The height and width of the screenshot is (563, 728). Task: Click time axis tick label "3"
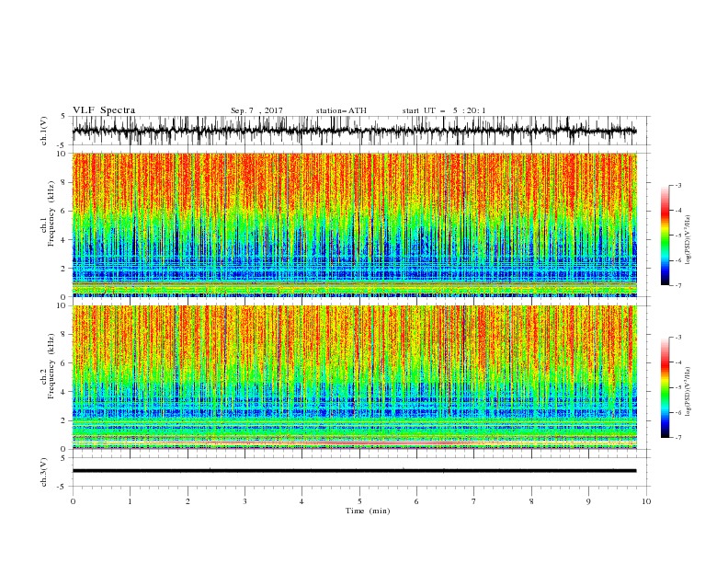[x=245, y=501]
